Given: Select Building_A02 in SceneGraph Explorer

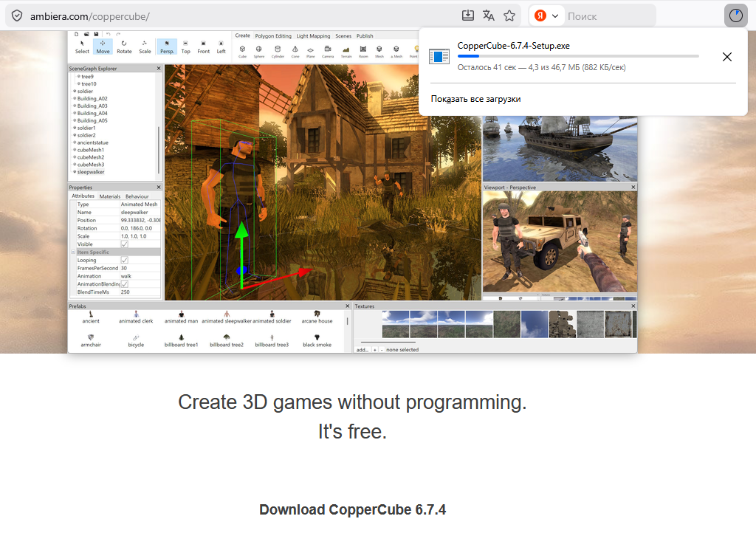Looking at the screenshot, I should pos(92,98).
